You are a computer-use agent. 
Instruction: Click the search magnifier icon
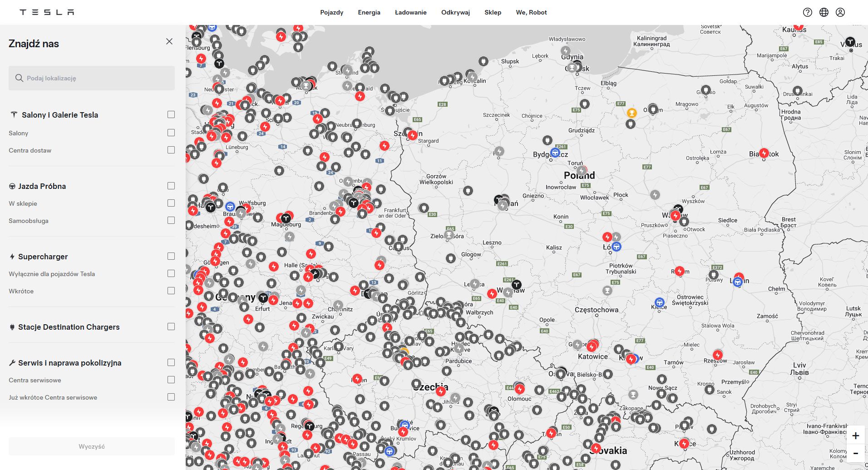pos(19,78)
